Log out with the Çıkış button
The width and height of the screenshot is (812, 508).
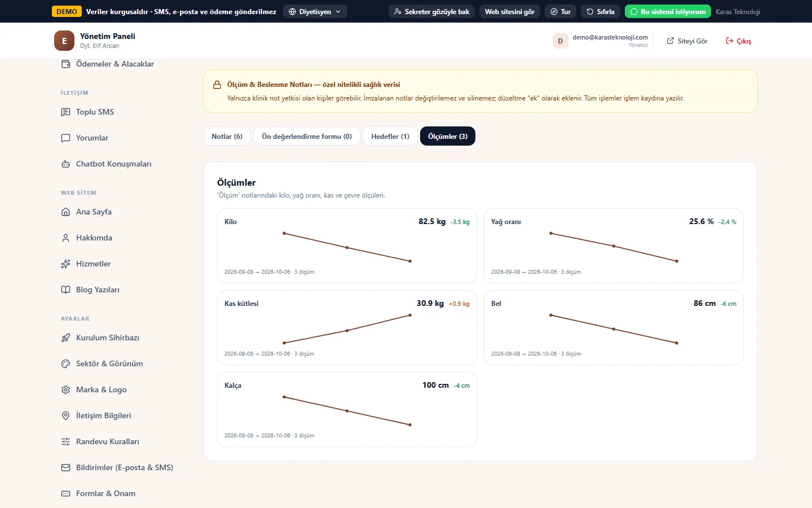coord(738,41)
